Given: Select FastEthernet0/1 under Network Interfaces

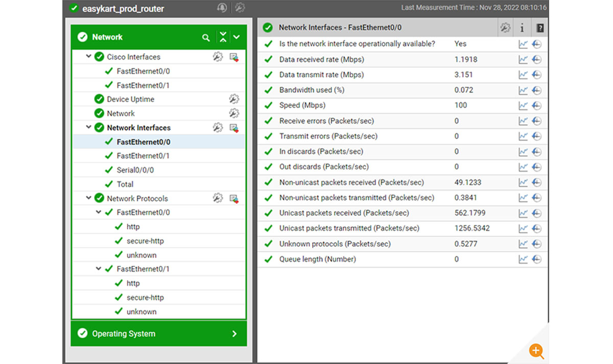Looking at the screenshot, I should [143, 156].
